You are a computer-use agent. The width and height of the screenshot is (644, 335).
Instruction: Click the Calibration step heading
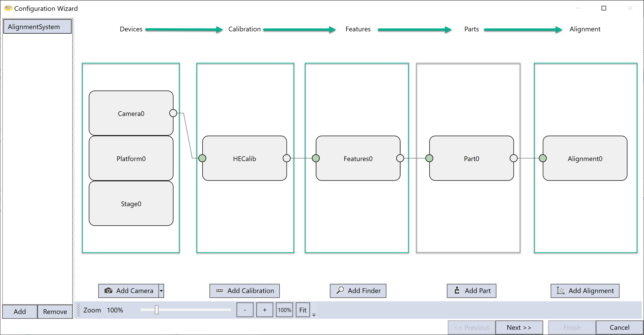point(244,29)
